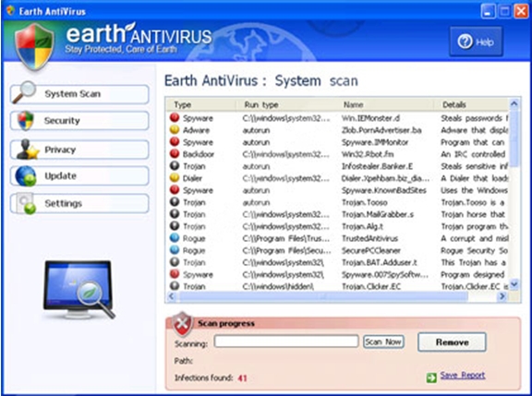Select the Trojan.Alg.t gray icon

tap(175, 226)
